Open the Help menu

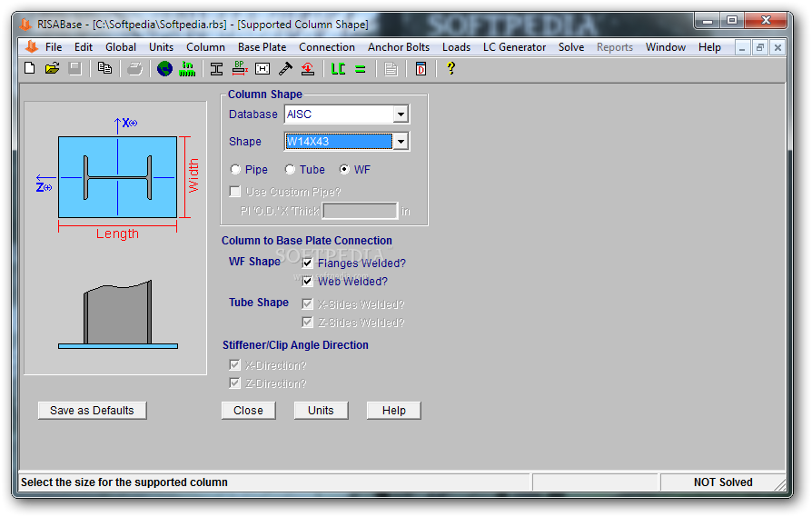[709, 47]
